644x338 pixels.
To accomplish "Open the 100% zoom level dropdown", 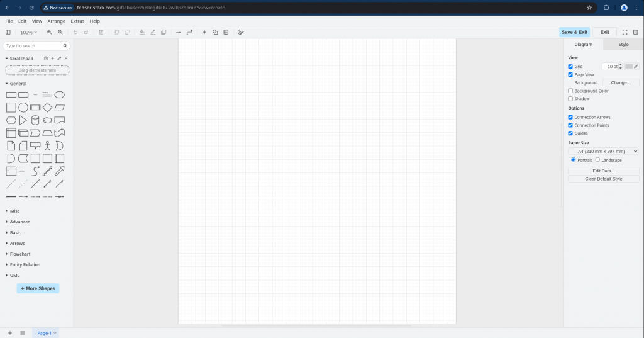I will [28, 32].
